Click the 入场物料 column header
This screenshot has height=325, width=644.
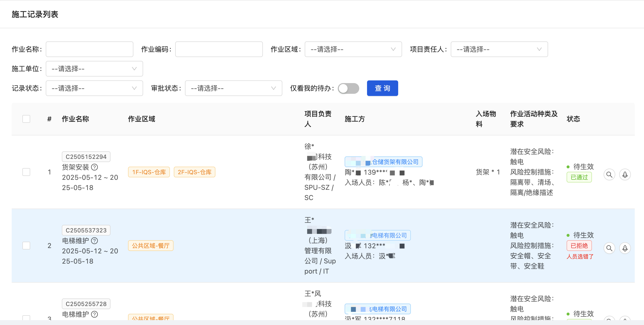tap(486, 119)
